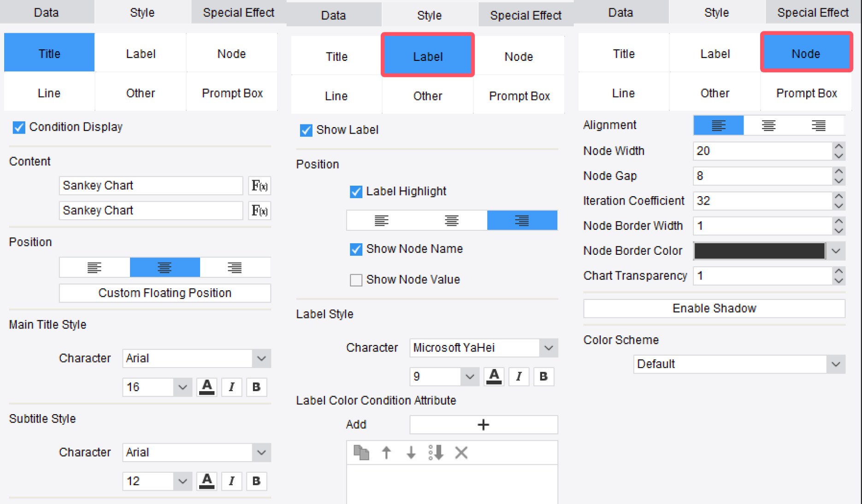Image resolution: width=862 pixels, height=504 pixels.
Task: Set title position to left alignment
Action: tap(94, 267)
